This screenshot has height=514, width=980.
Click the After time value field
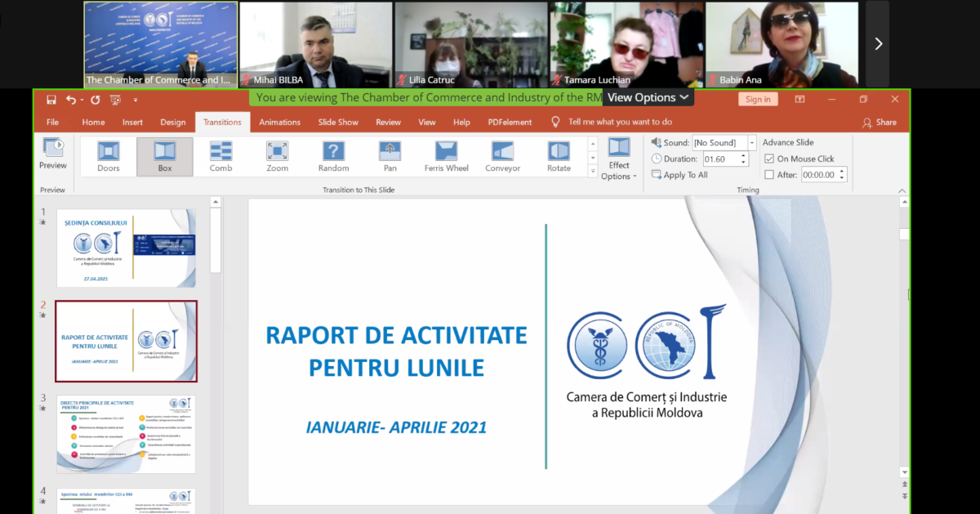819,175
